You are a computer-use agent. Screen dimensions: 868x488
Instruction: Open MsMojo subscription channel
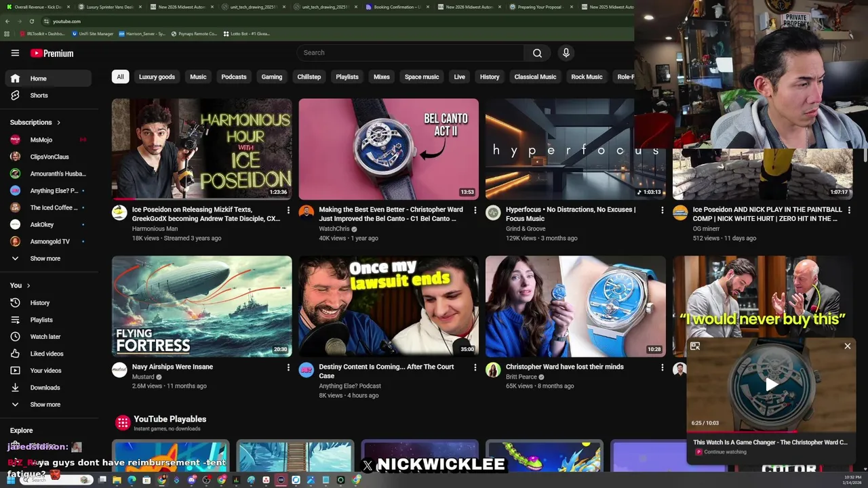click(47, 140)
